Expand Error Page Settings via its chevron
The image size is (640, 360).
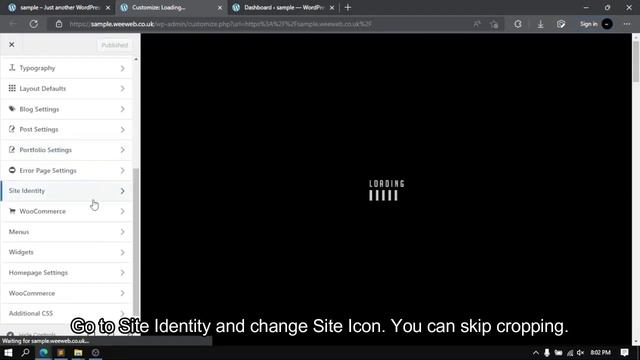[x=122, y=170]
